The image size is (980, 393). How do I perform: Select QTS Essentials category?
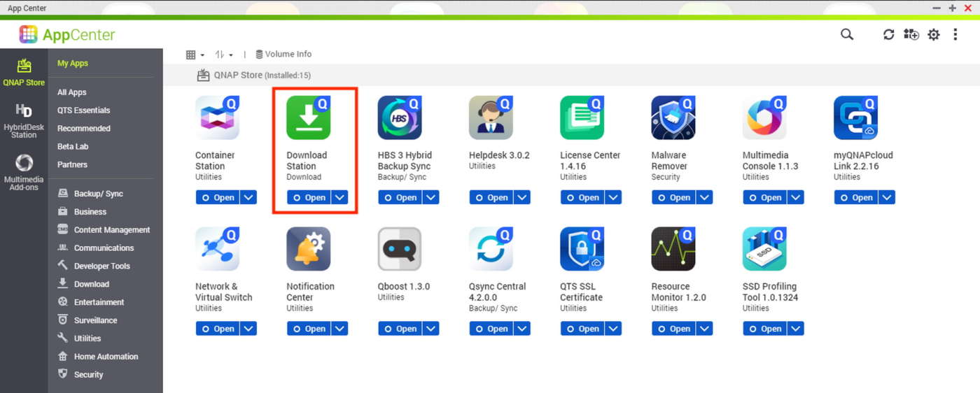[84, 110]
